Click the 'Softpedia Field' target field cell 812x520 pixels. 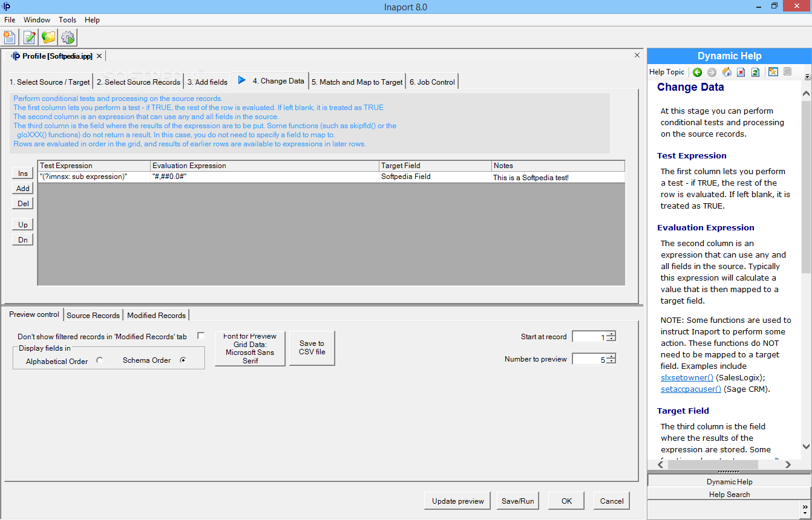(435, 177)
